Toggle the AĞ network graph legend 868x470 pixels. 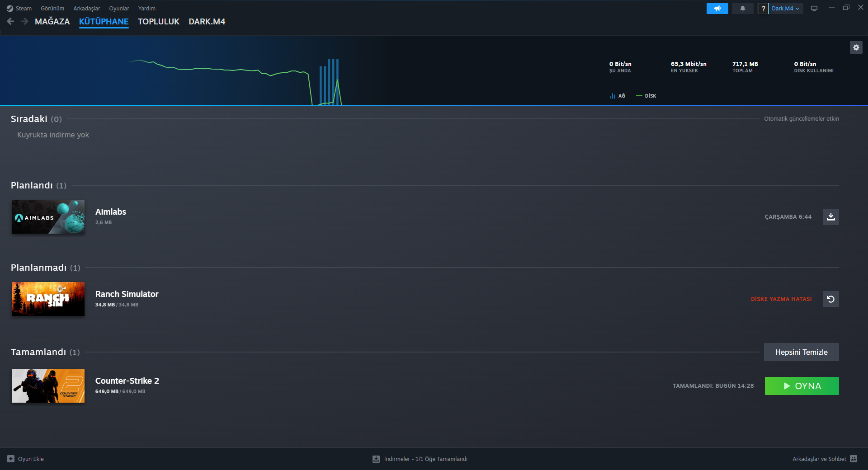point(618,96)
